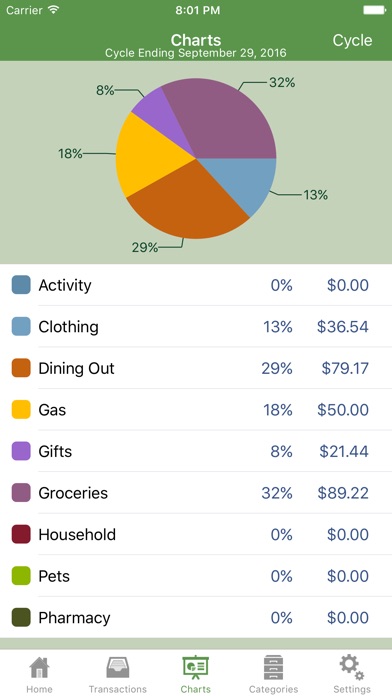Image resolution: width=392 pixels, height=696 pixels.
Task: Tap the Charts title in header
Action: [196, 40]
